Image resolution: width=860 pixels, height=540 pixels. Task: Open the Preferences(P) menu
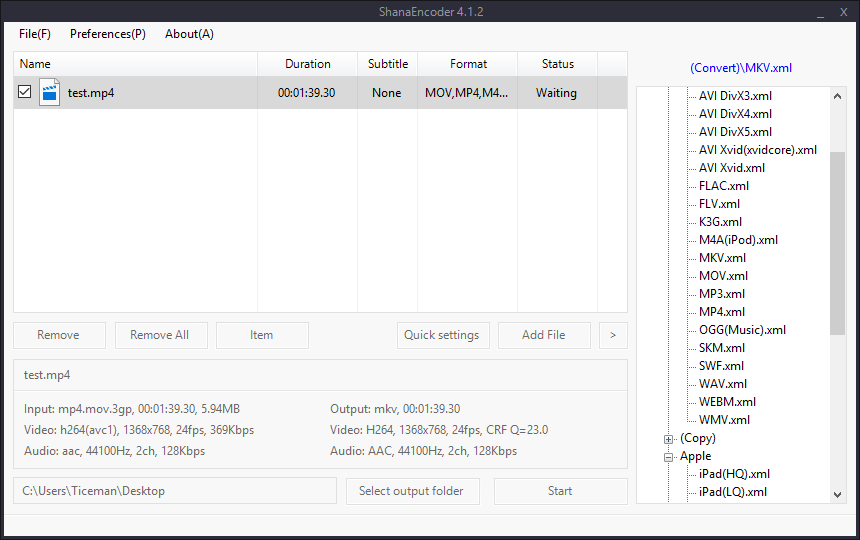point(108,34)
